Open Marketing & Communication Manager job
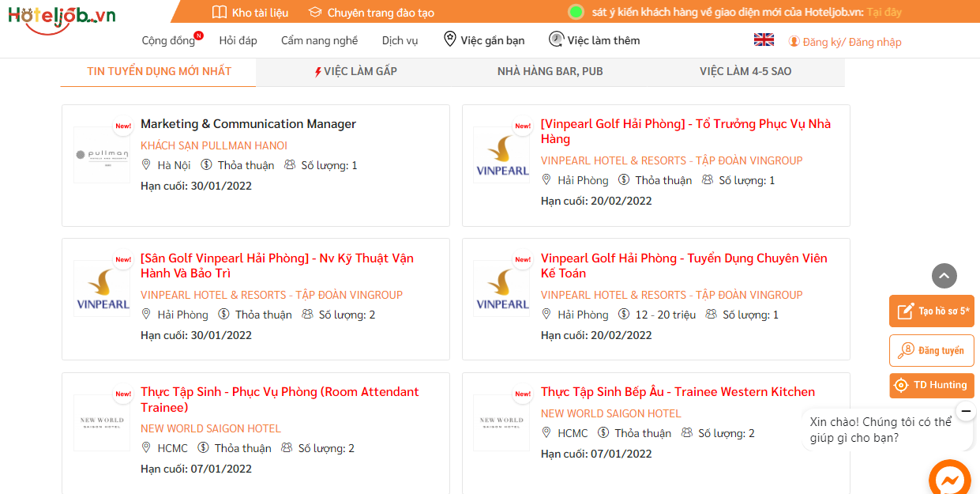Screen dimensions: 980x494 coord(248,124)
